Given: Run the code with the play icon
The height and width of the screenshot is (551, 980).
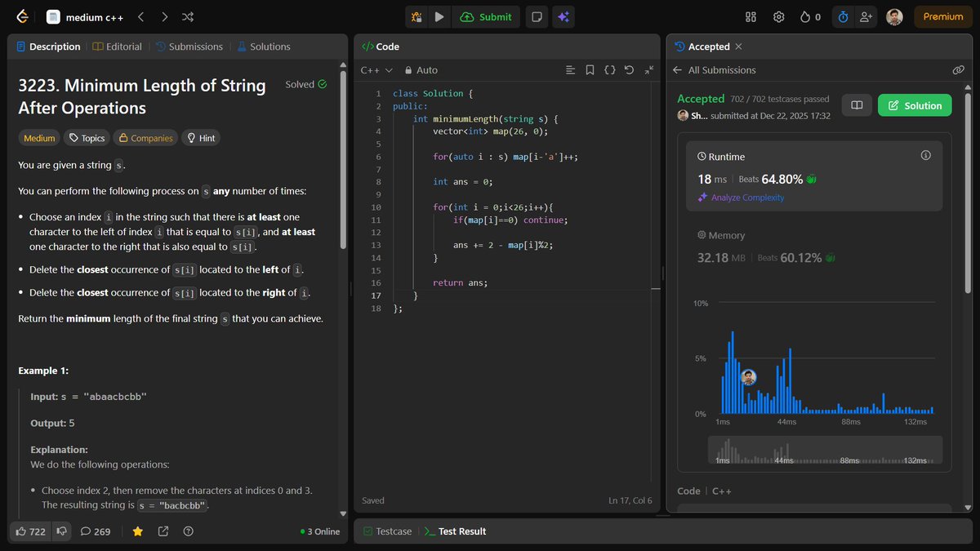Looking at the screenshot, I should [441, 16].
